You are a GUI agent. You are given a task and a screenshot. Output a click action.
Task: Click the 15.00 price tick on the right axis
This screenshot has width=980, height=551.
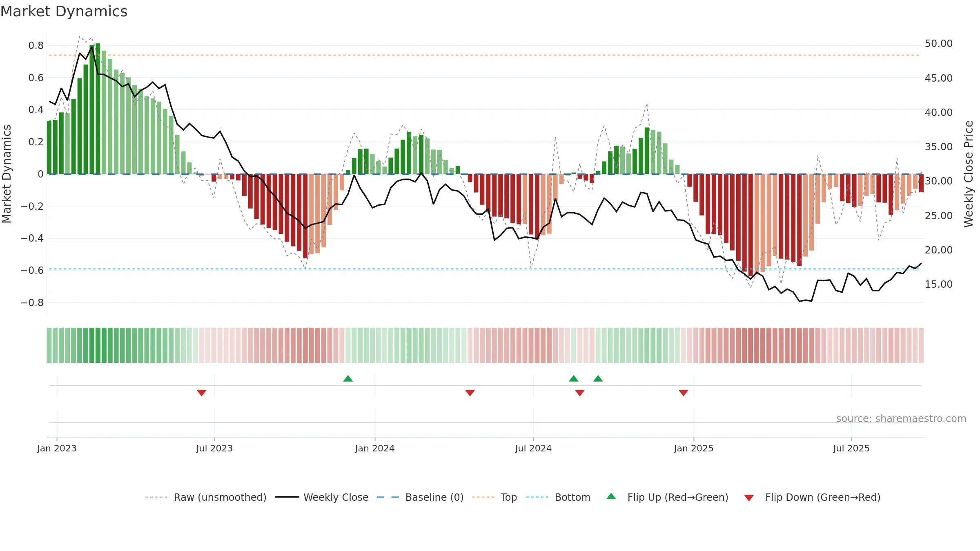[x=939, y=284]
